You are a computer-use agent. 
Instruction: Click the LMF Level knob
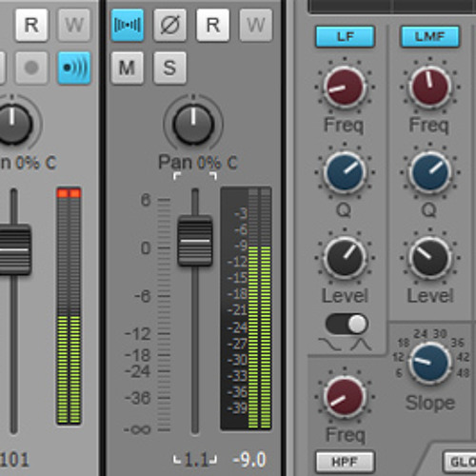click(430, 257)
